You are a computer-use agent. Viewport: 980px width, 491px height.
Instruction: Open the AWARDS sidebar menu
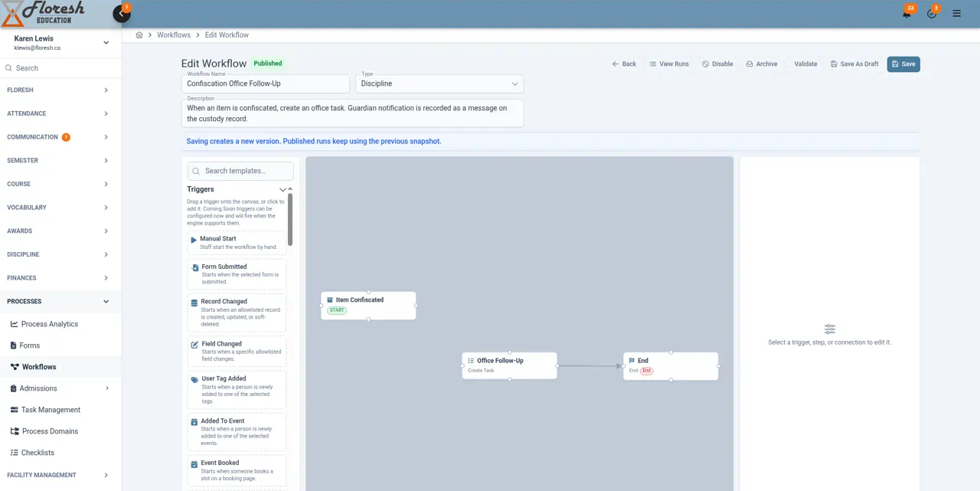[60, 231]
